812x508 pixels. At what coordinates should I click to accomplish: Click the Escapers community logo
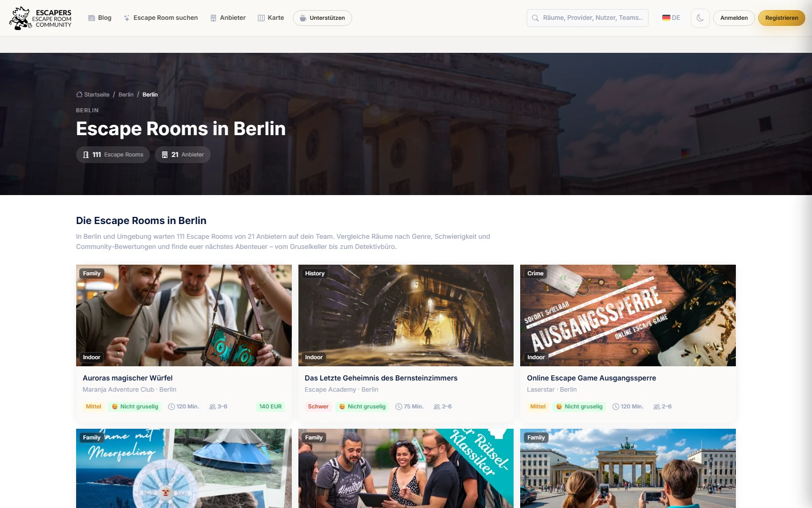(41, 18)
